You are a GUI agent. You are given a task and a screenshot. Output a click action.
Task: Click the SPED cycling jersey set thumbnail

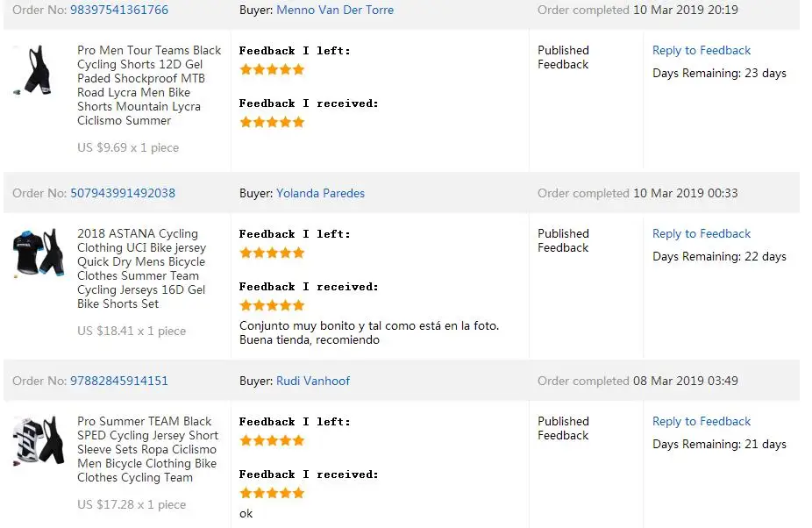[38, 441]
